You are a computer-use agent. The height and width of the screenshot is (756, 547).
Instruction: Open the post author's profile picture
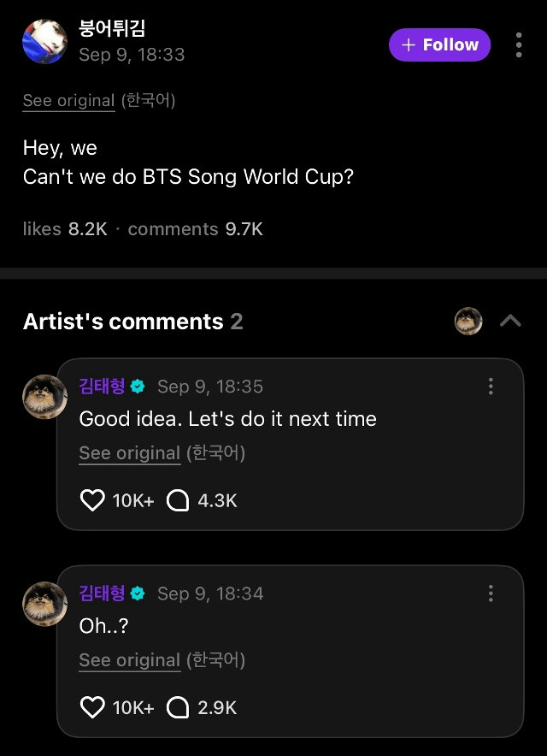click(44, 41)
